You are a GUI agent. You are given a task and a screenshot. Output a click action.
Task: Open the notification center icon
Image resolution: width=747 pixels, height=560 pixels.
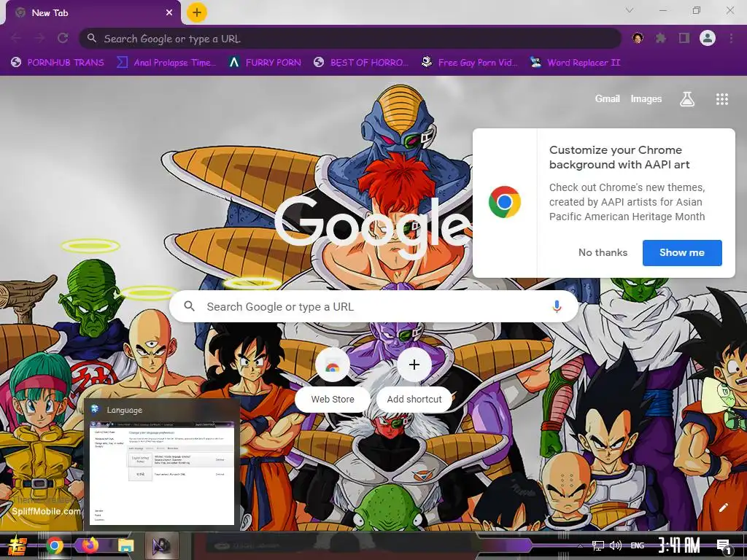pos(724,547)
